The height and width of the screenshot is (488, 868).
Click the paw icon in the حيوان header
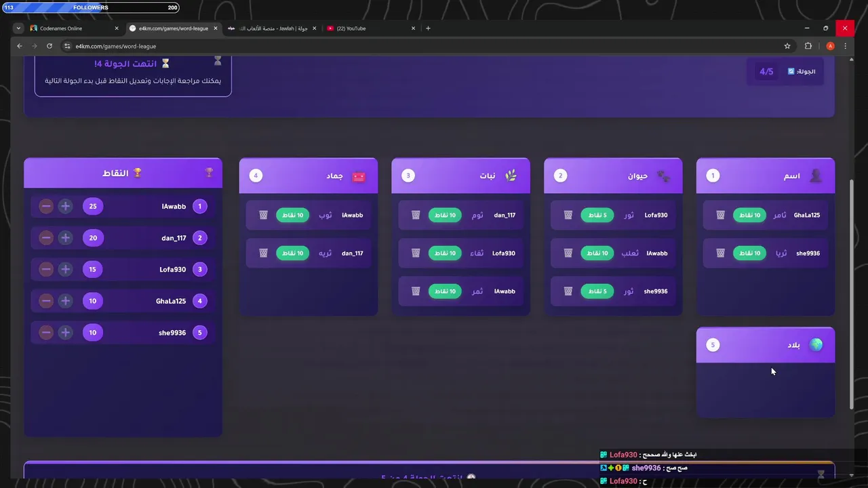coord(663,176)
